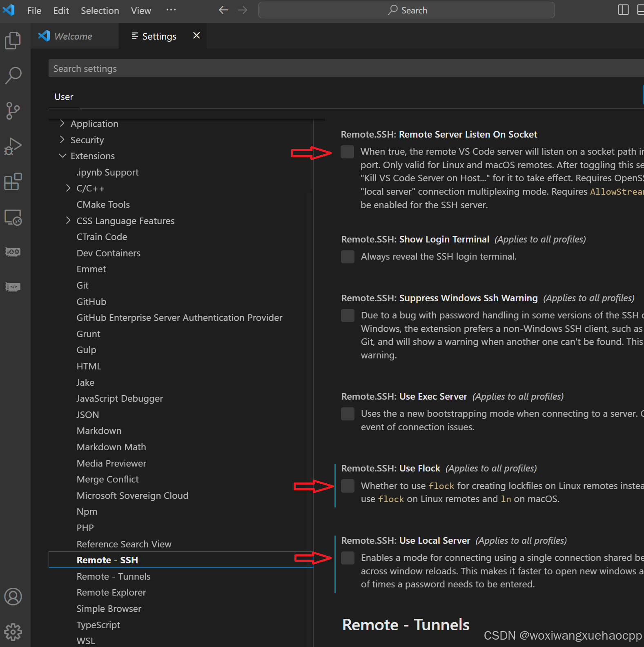Select Remote - Tunnels in settings tree
The image size is (644, 647).
(114, 576)
